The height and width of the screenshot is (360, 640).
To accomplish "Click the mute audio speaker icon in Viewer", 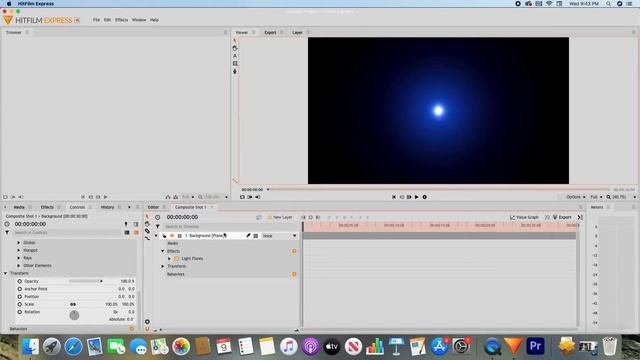I will (258, 197).
